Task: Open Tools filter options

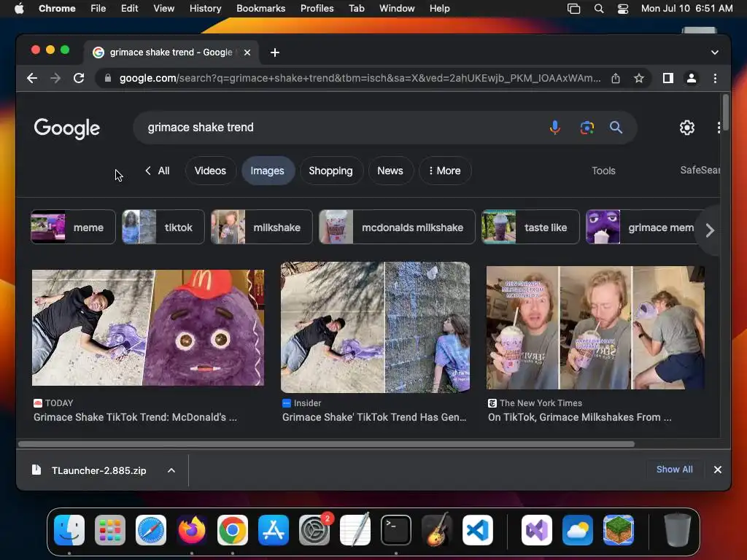Action: 603,171
